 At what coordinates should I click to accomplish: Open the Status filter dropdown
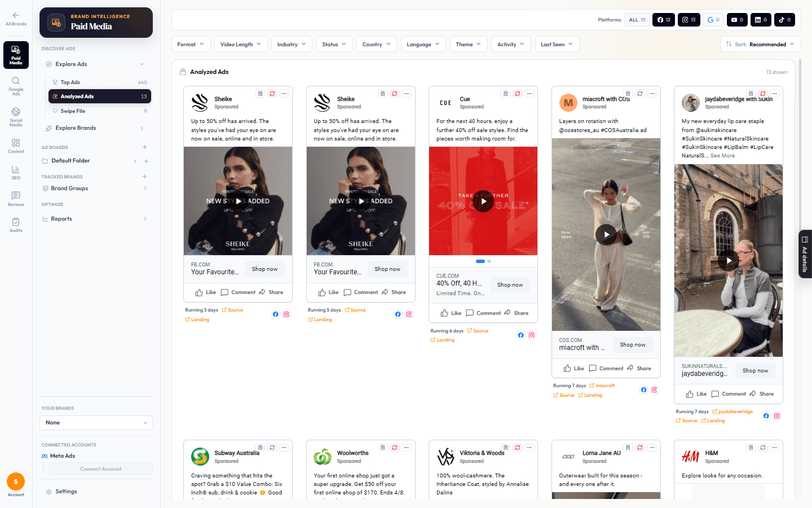point(334,44)
